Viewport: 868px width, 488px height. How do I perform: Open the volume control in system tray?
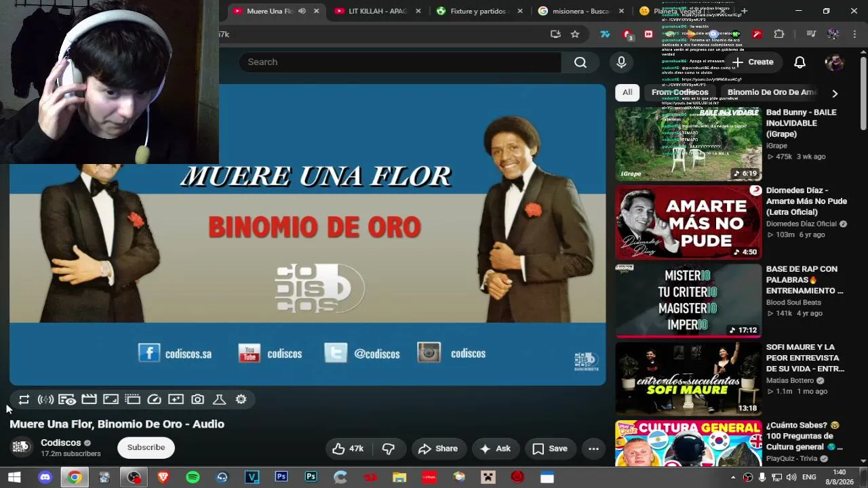tap(791, 477)
